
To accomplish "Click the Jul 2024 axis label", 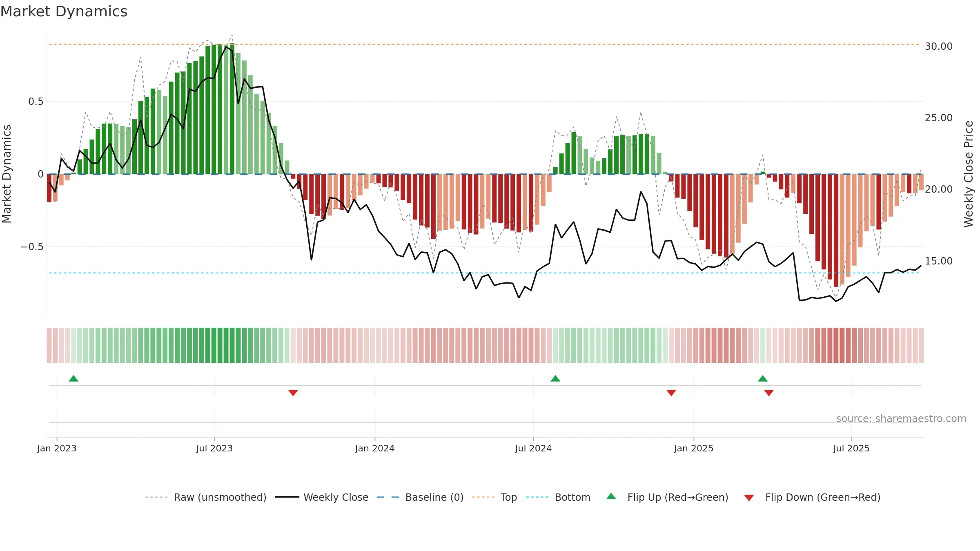I will click(x=533, y=448).
